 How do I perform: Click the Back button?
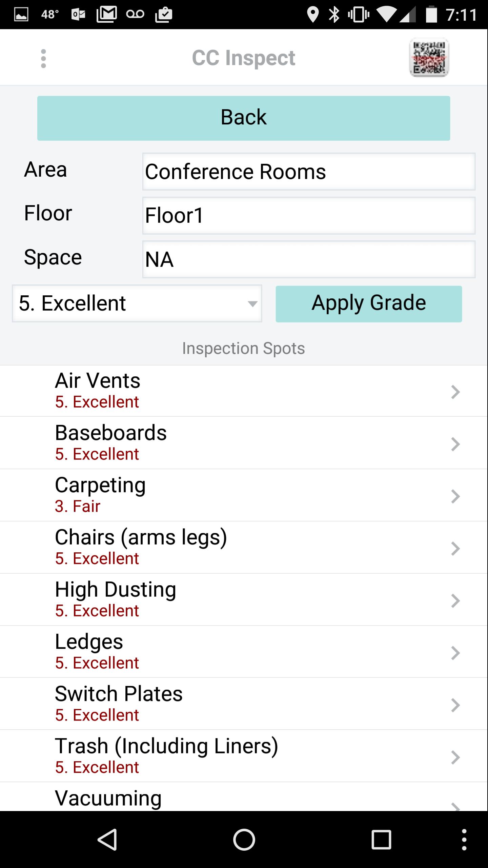pyautogui.click(x=244, y=118)
